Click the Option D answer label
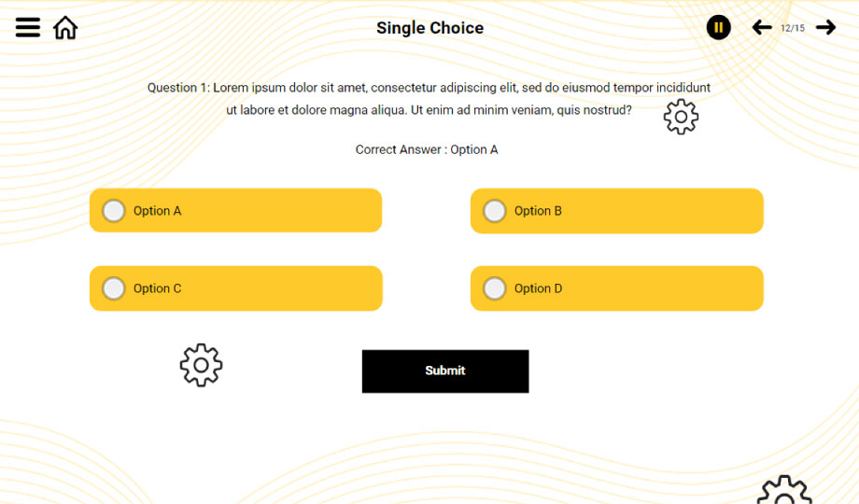859x504 pixels. 539,288
